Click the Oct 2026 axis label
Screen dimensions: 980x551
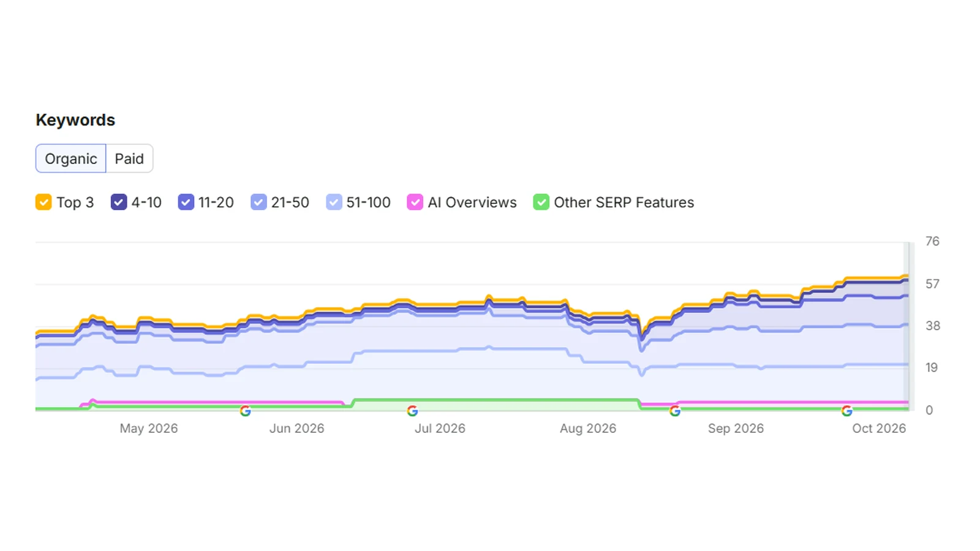click(x=879, y=429)
